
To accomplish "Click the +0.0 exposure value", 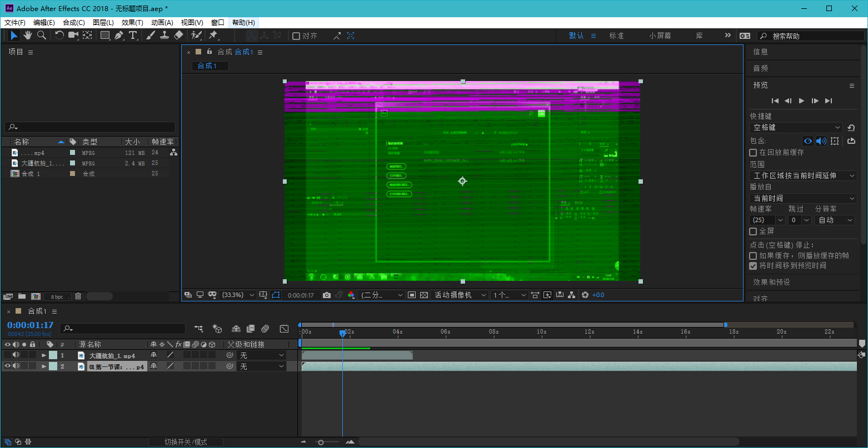I will [x=598, y=295].
